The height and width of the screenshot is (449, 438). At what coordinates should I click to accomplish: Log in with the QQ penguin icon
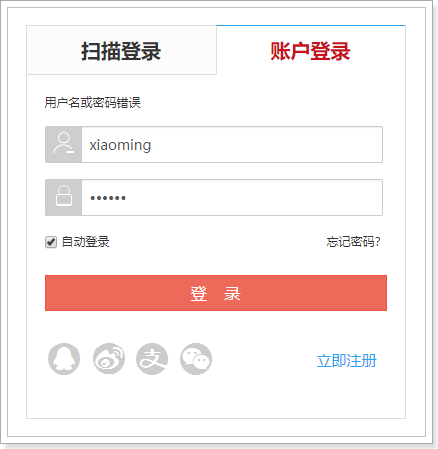coord(64,359)
